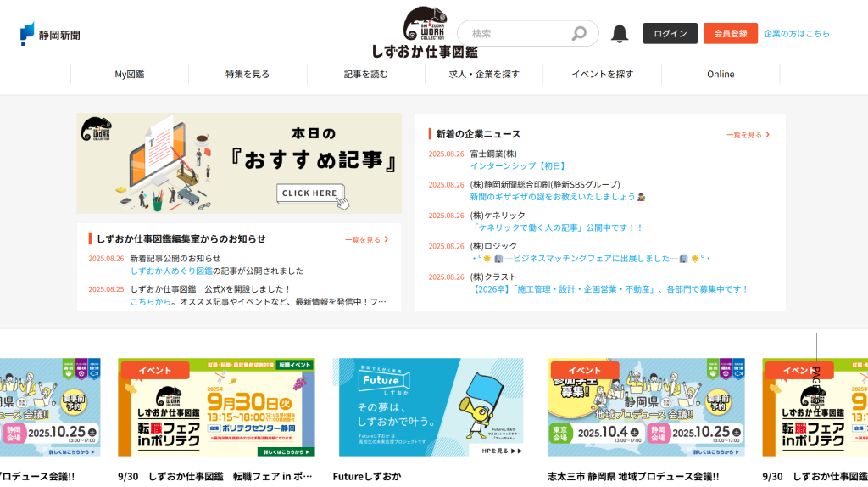Open 一覧を見る for 新着の企業ニュース
This screenshot has width=868, height=487.
(748, 135)
